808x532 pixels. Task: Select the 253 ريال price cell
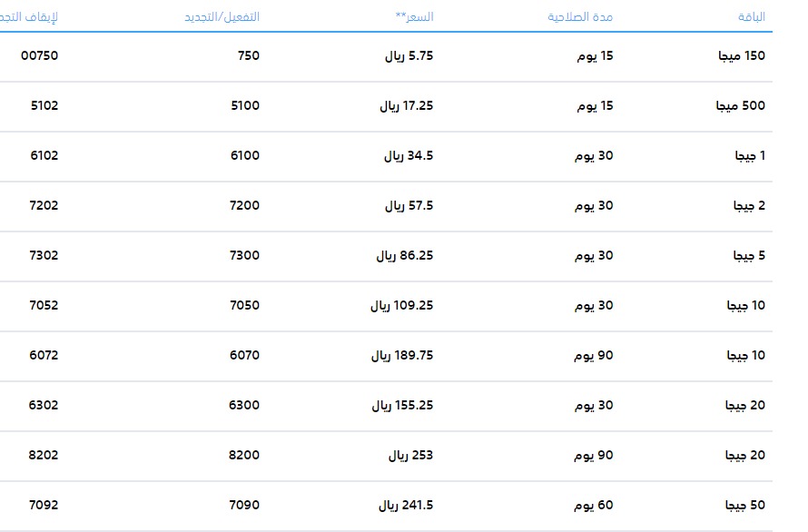pos(410,456)
